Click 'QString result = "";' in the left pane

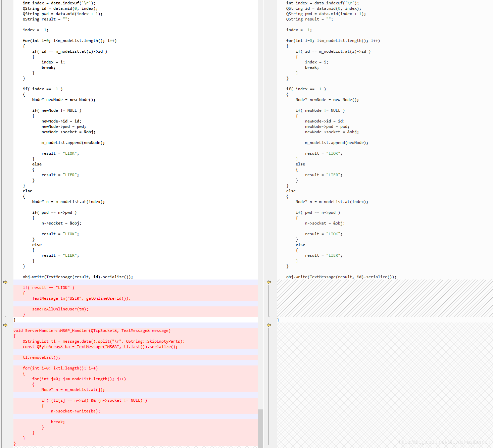click(x=46, y=19)
